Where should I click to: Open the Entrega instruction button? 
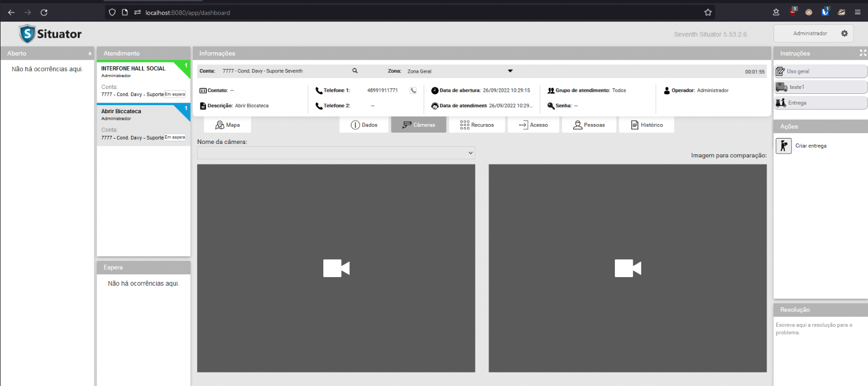point(820,103)
